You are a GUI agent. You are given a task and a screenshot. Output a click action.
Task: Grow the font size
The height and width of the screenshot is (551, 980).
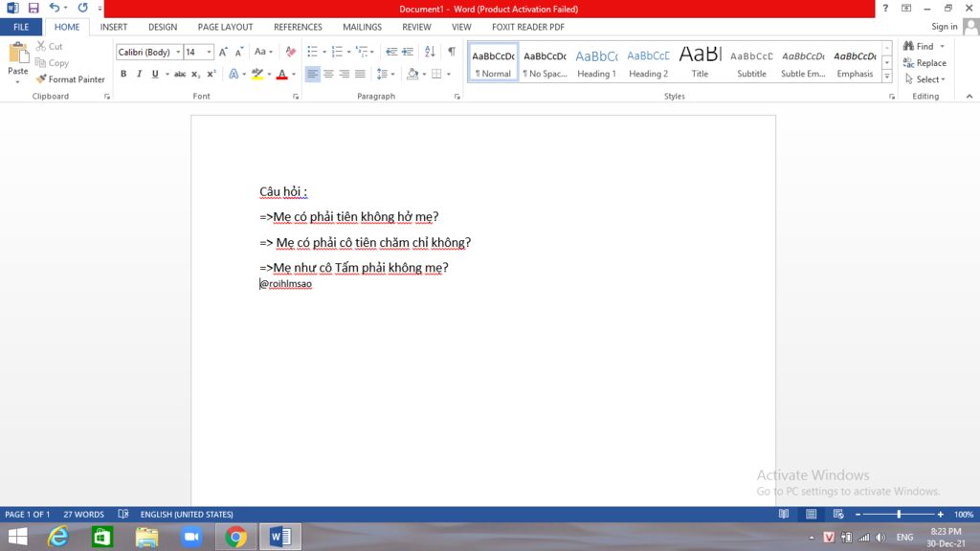click(x=223, y=52)
